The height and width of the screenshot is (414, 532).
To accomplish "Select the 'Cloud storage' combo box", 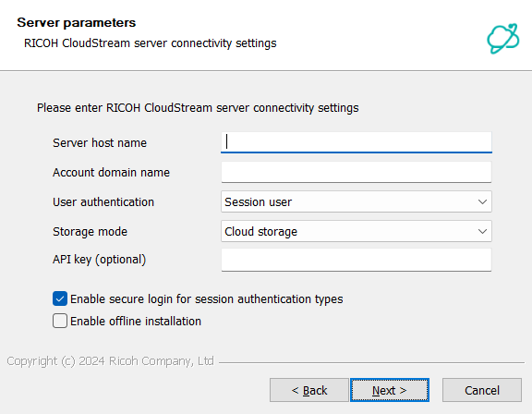I will tap(357, 231).
